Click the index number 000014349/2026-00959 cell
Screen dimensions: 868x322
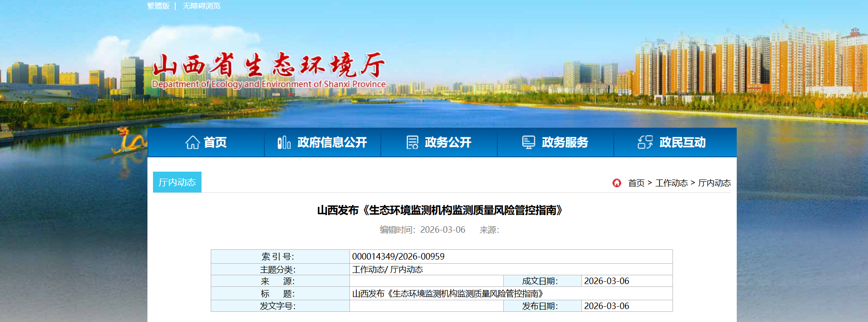tap(398, 256)
